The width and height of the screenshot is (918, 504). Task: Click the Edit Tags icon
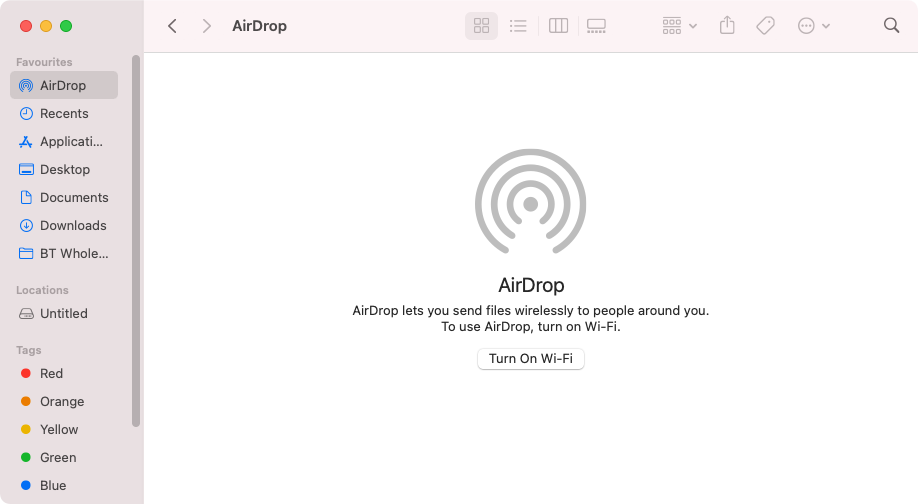coord(765,26)
